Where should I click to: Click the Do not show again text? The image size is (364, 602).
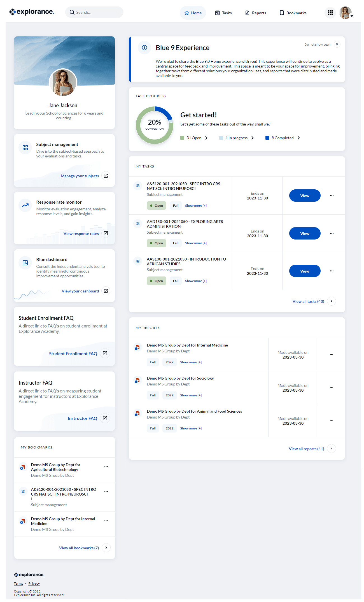pyautogui.click(x=318, y=45)
